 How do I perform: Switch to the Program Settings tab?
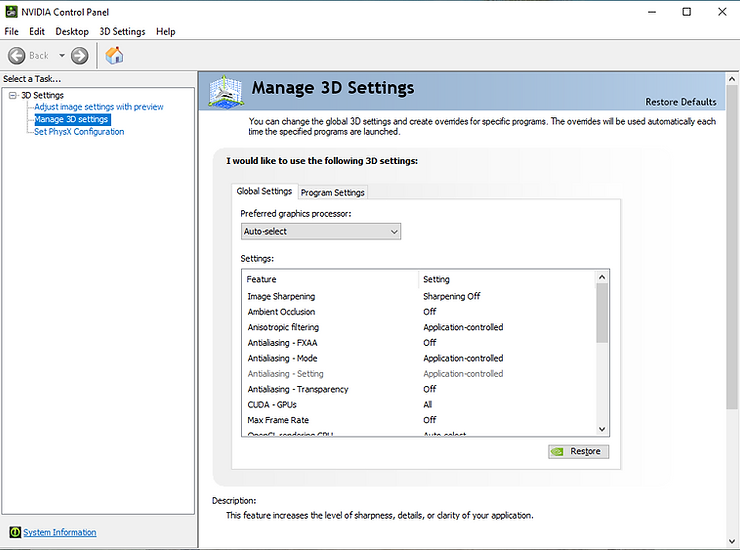click(x=333, y=193)
